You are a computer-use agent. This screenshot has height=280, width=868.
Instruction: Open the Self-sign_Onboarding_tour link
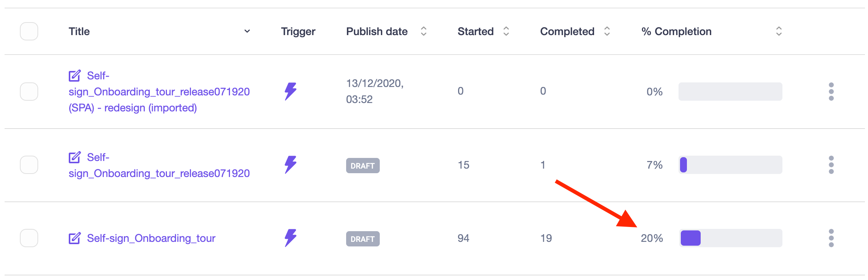pyautogui.click(x=151, y=238)
